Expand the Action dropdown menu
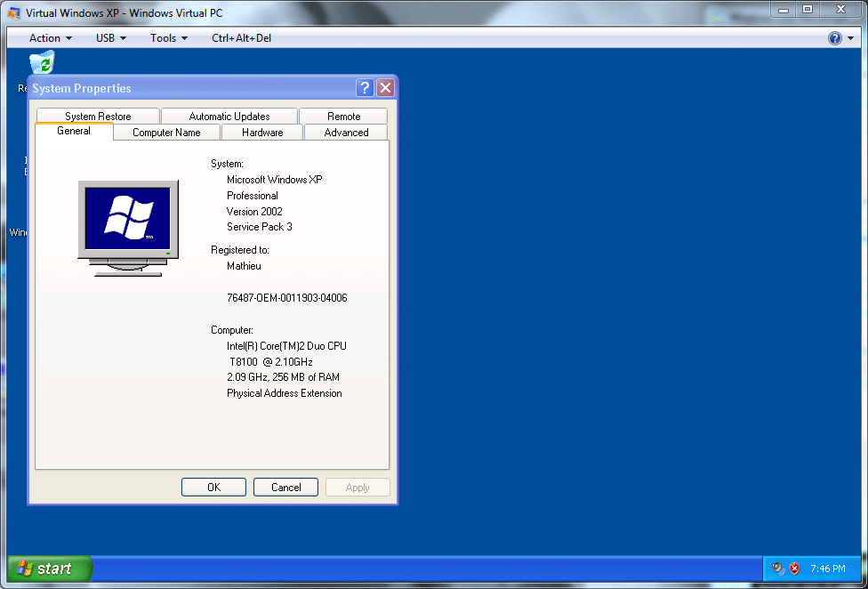The height and width of the screenshot is (589, 868). pyautogui.click(x=51, y=38)
